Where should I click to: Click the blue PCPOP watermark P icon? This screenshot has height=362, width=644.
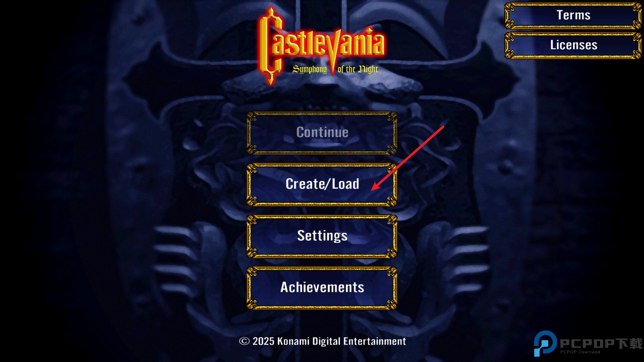coord(545,343)
